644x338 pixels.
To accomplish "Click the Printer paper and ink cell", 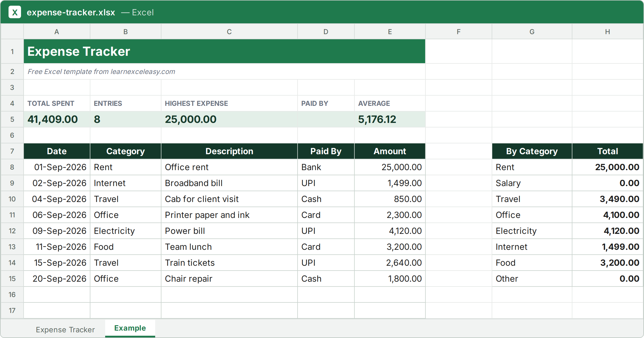I will pos(229,215).
